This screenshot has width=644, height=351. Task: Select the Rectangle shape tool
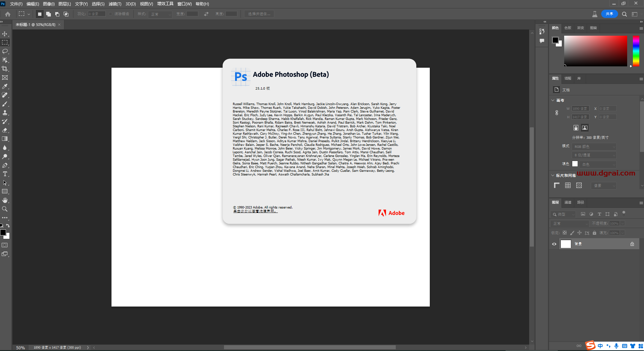click(x=5, y=192)
